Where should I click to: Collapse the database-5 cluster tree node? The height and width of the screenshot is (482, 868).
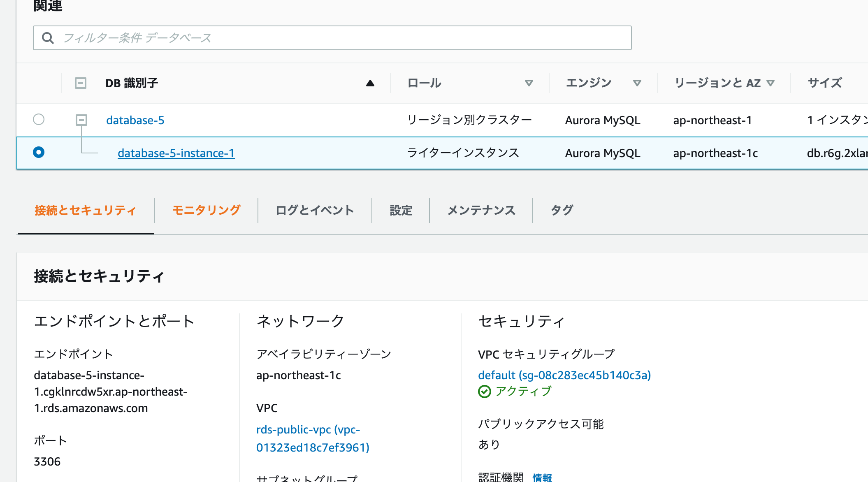point(81,120)
